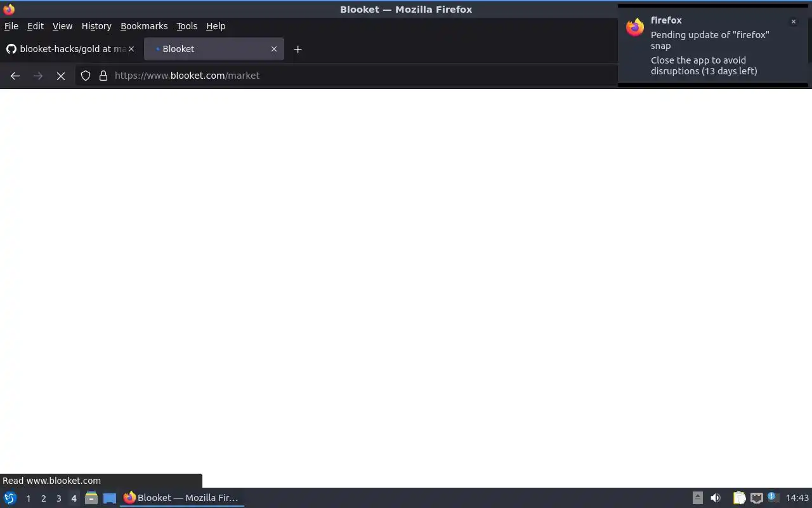Screen dimensions: 812x508
Task: Open the desktop start menu icon
Action: [10, 498]
